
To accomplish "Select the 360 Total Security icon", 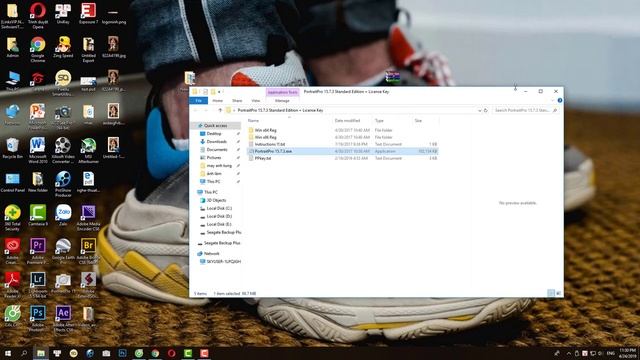I will click(x=12, y=218).
